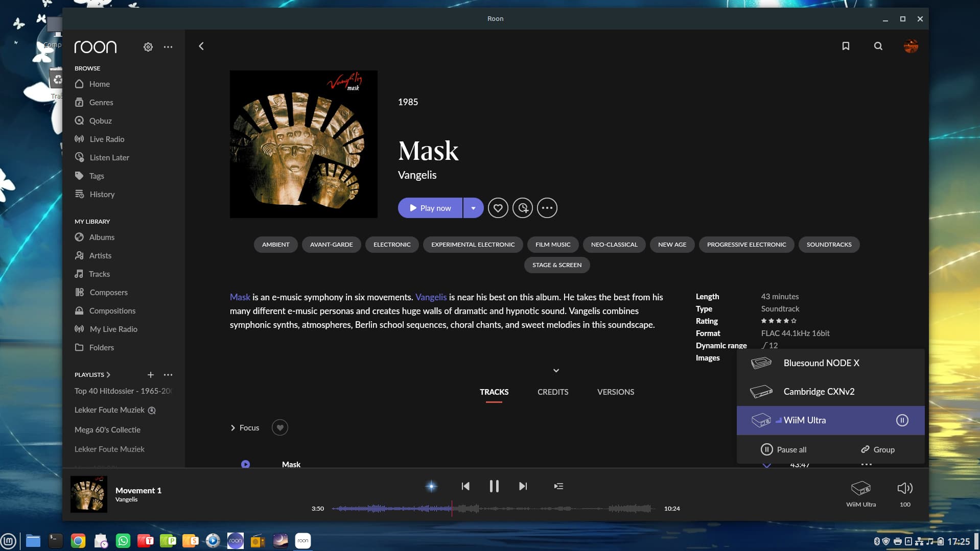Select the STAGE & SCREEN genre tag
Viewport: 980px width, 551px height.
click(557, 265)
